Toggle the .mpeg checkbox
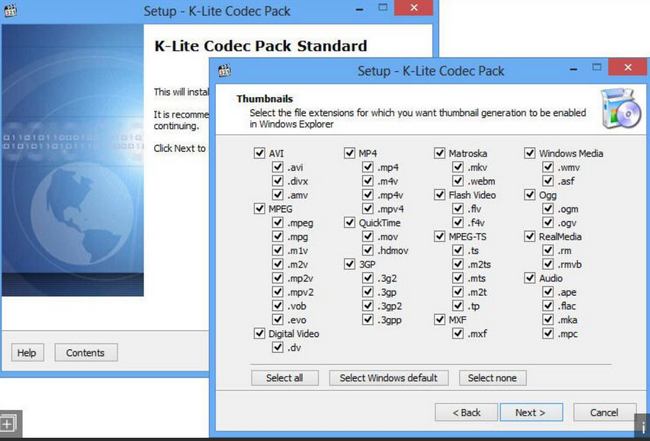This screenshot has height=441, width=650. [277, 223]
